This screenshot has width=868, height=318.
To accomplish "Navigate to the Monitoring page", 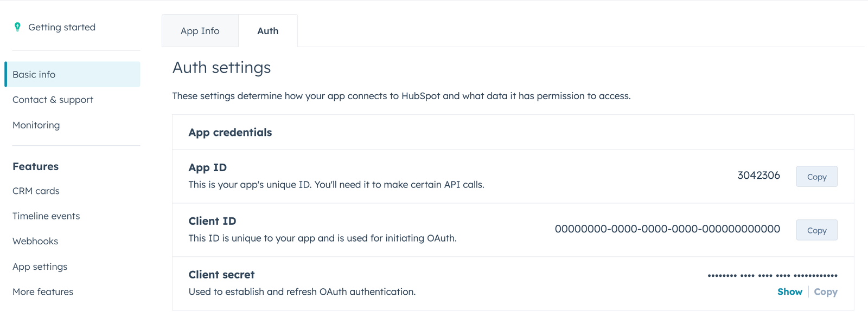I will point(36,125).
